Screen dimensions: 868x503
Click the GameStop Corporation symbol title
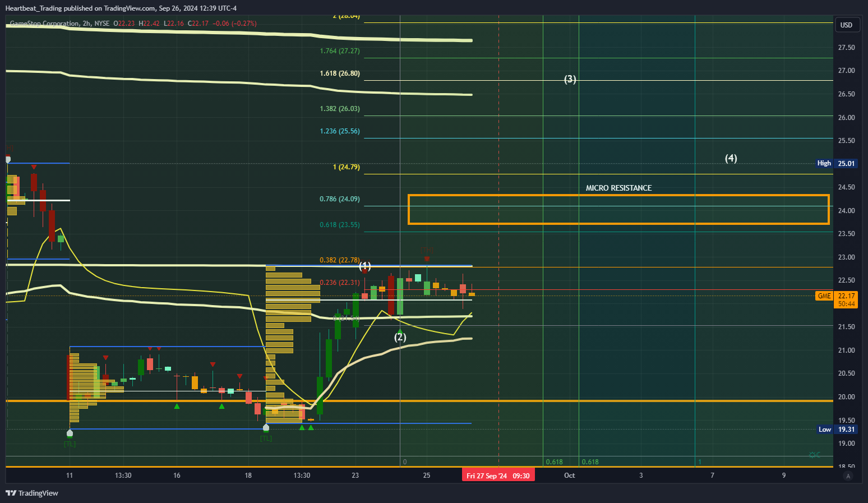coord(44,24)
